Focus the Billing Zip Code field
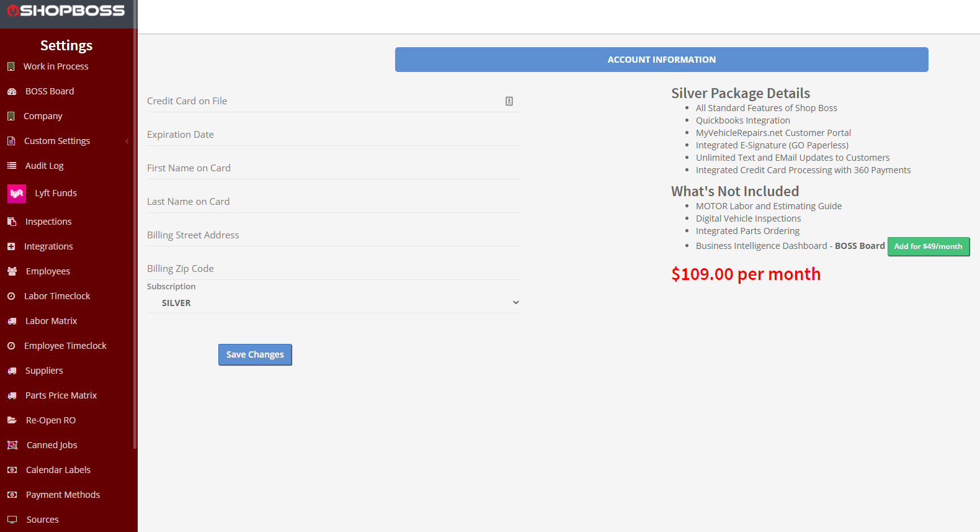 [x=334, y=269]
